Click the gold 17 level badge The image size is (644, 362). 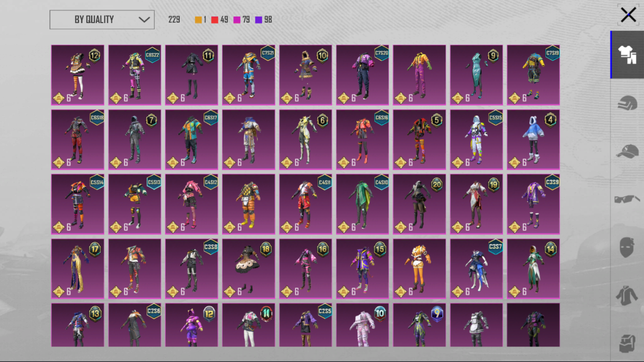(95, 249)
